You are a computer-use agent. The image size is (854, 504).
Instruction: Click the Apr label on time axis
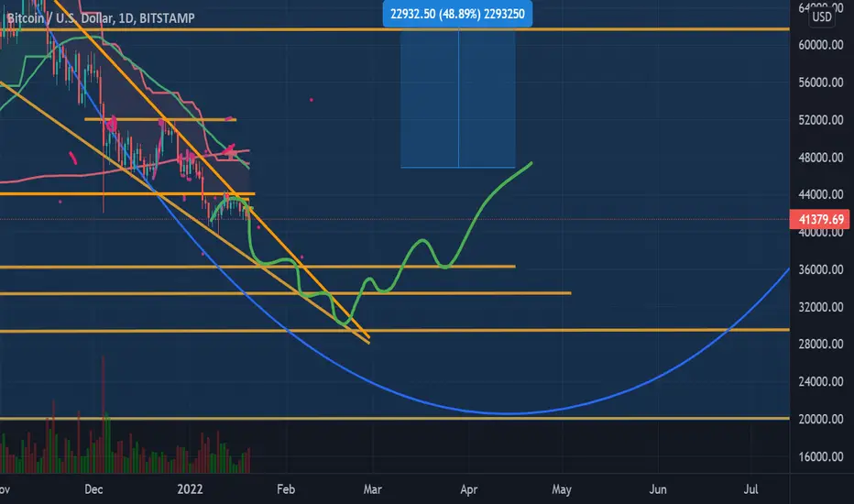tap(469, 489)
